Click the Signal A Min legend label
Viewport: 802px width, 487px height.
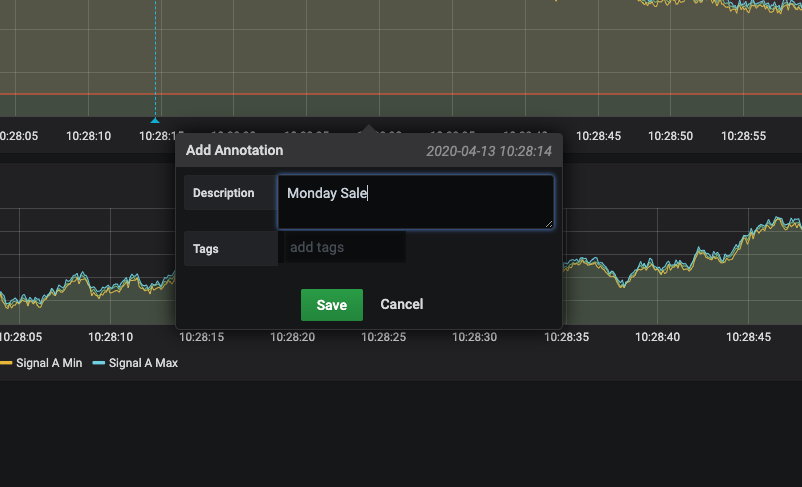click(47, 363)
